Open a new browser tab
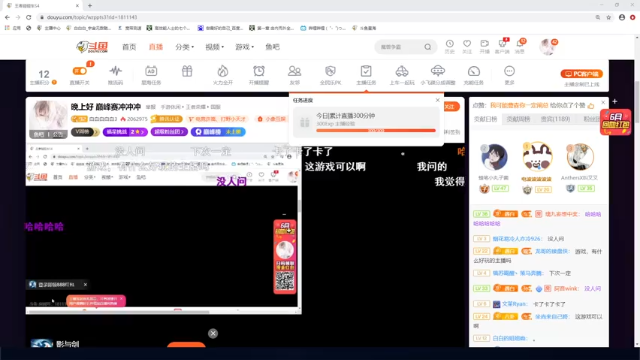640x360 pixels. coord(90,6)
